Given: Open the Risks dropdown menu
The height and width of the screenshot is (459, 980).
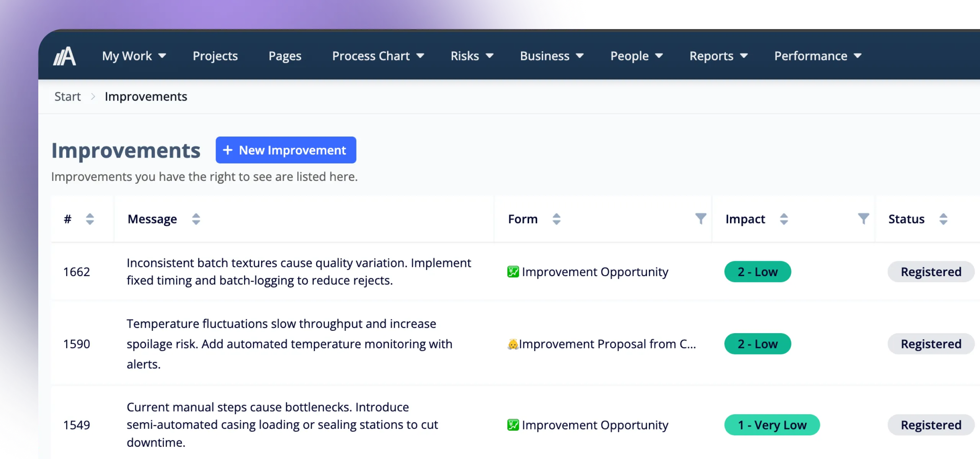Looking at the screenshot, I should tap(472, 56).
